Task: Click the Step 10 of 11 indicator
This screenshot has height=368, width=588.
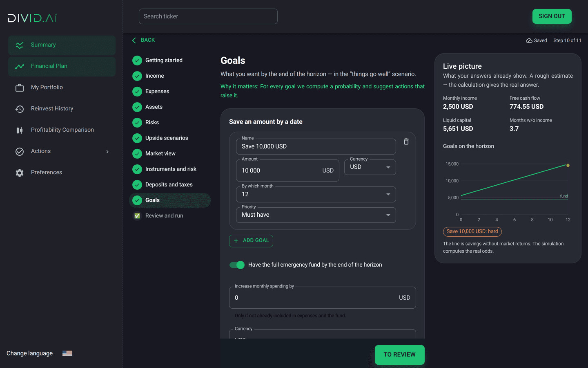Action: click(x=567, y=40)
